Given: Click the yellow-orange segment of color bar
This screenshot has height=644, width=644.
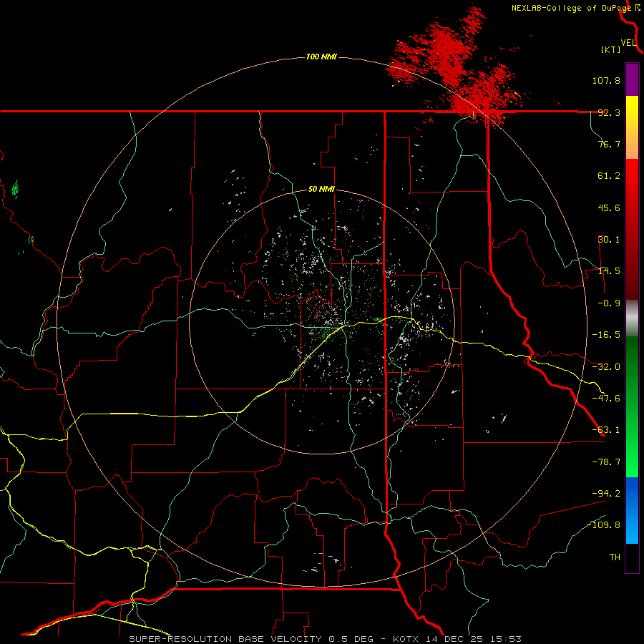Looking at the screenshot, I should (632, 127).
